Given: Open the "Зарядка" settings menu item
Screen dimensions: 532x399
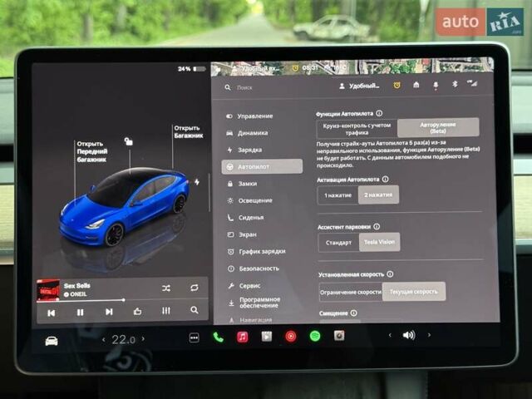Looking at the screenshot, I should 249,150.
